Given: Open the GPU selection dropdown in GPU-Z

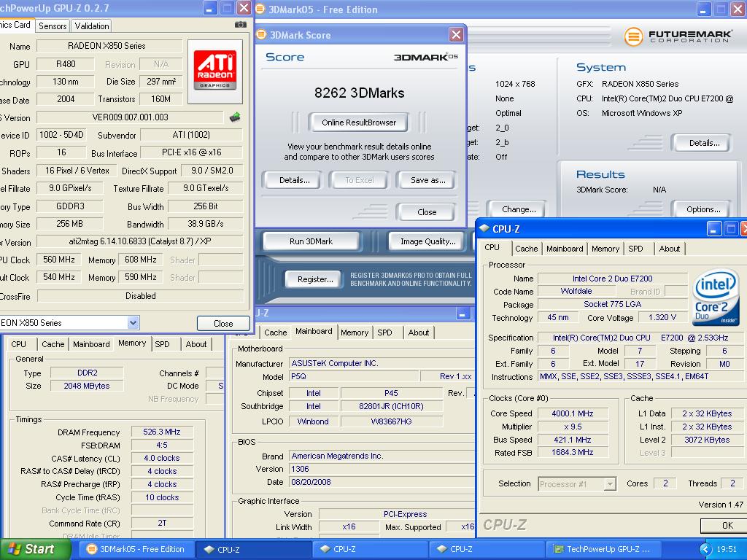Looking at the screenshot, I should pyautogui.click(x=133, y=323).
